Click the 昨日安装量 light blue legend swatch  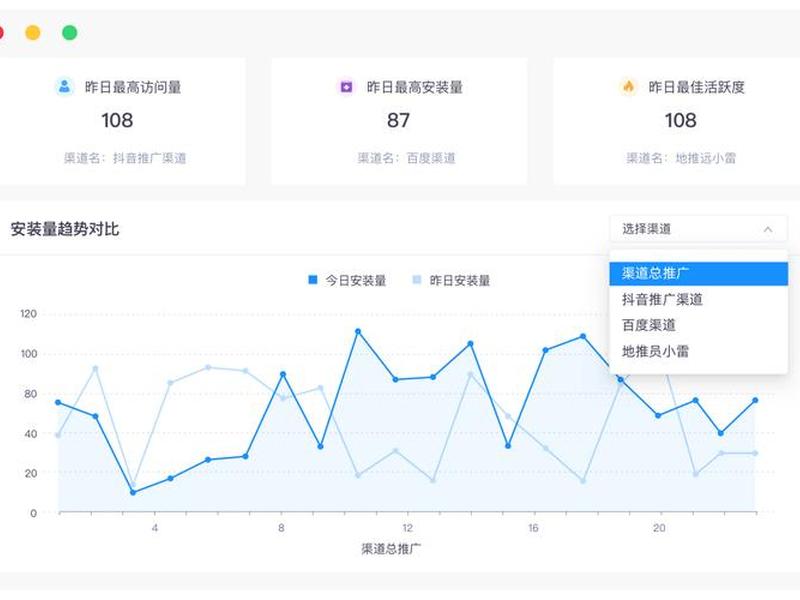coord(417,280)
